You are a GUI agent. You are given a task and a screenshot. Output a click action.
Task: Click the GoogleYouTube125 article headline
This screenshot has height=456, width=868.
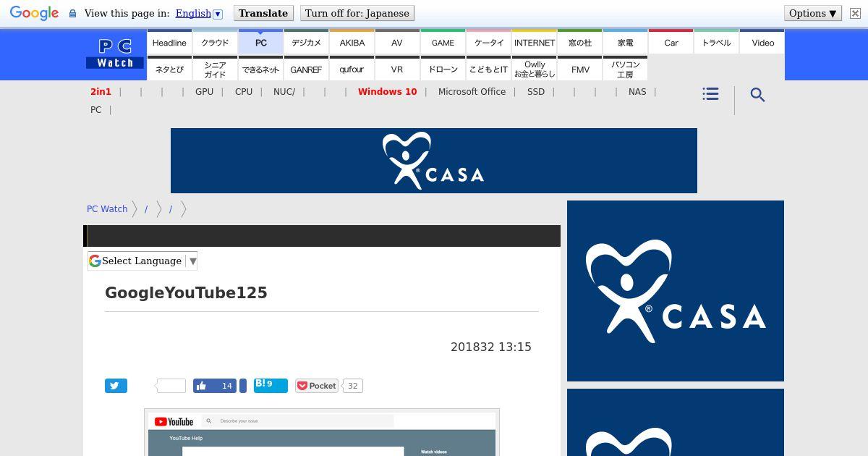tap(186, 292)
